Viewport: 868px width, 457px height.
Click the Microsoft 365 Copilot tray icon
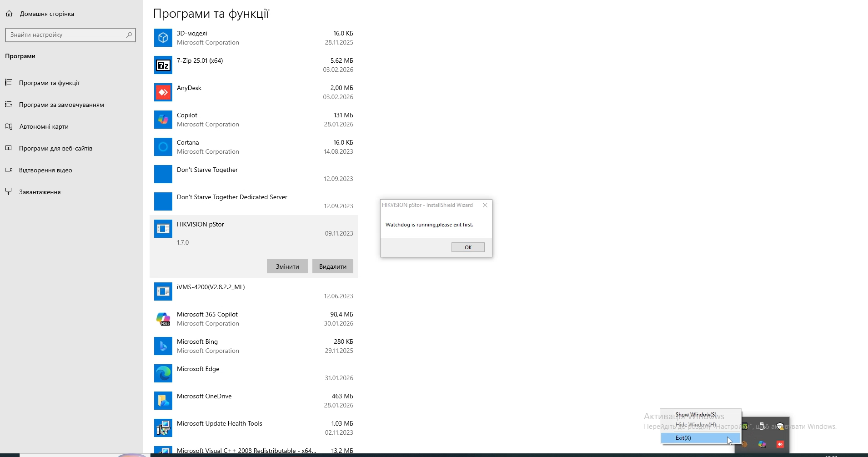(x=762, y=444)
